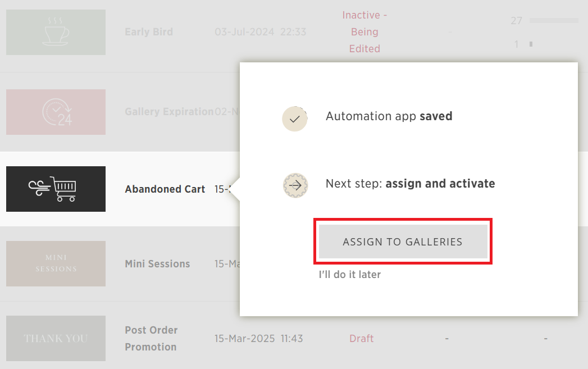Click the Abandoned Cart automation name
Image resolution: width=588 pixels, height=369 pixels.
pyautogui.click(x=165, y=189)
